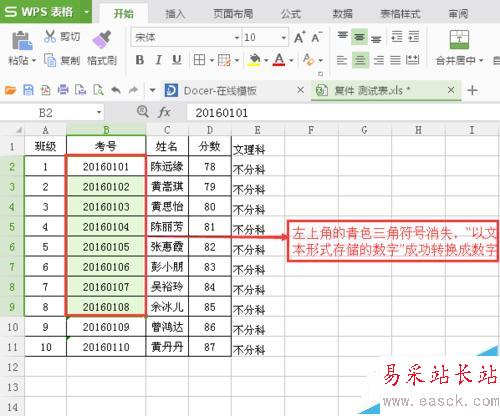Toggle middle vertical alignment
Image resolution: width=500 pixels, height=416 pixels.
[359, 37]
